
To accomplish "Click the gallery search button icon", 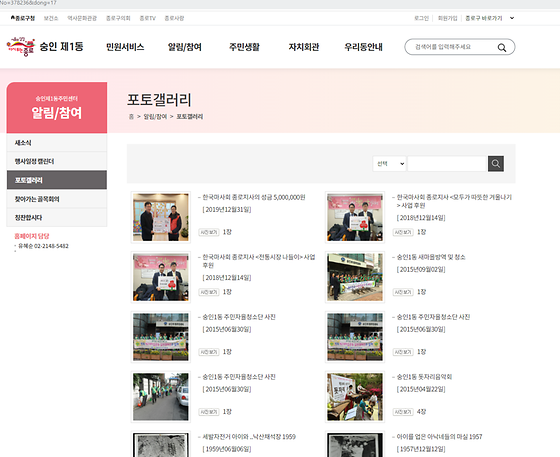I will (x=496, y=164).
